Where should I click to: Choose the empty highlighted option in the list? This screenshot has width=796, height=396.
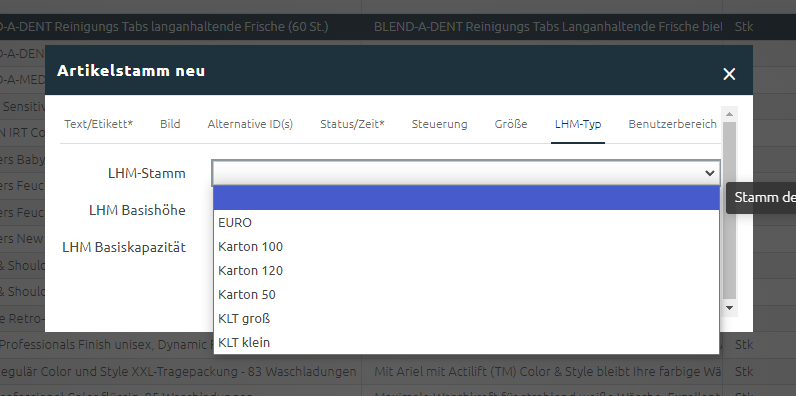click(x=466, y=198)
